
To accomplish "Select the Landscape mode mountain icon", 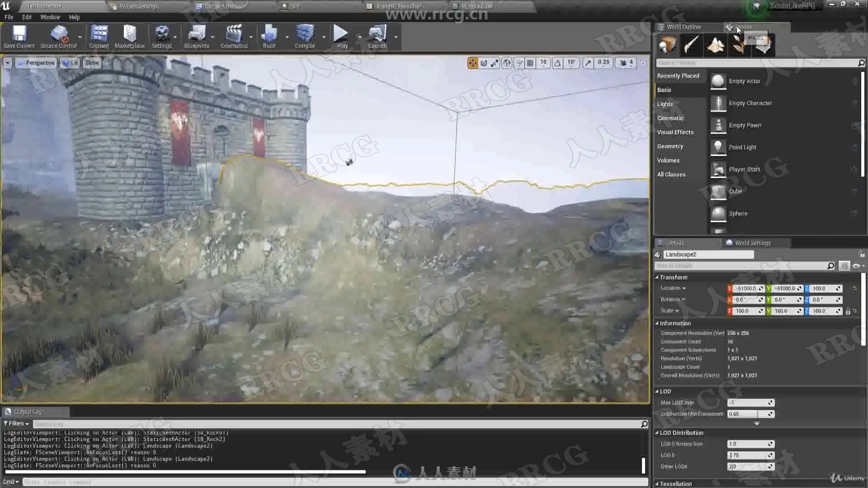I will click(715, 45).
